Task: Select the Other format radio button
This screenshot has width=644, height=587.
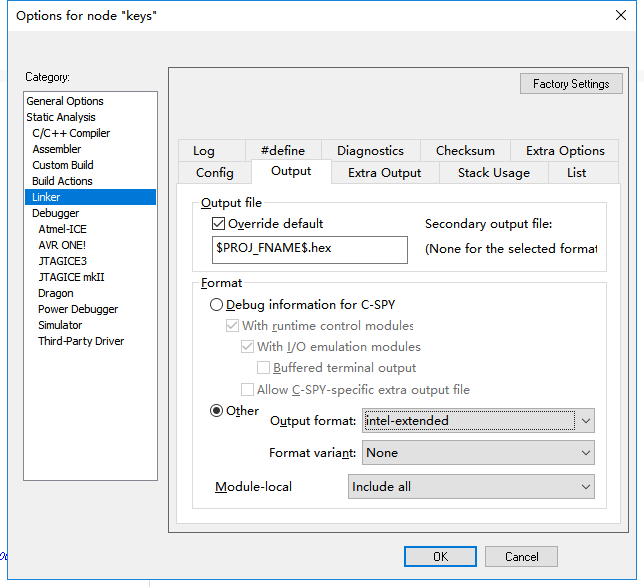Action: pos(216,411)
